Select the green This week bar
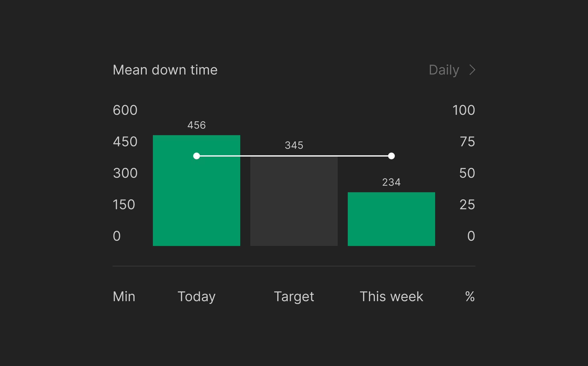The image size is (588, 366). (391, 219)
